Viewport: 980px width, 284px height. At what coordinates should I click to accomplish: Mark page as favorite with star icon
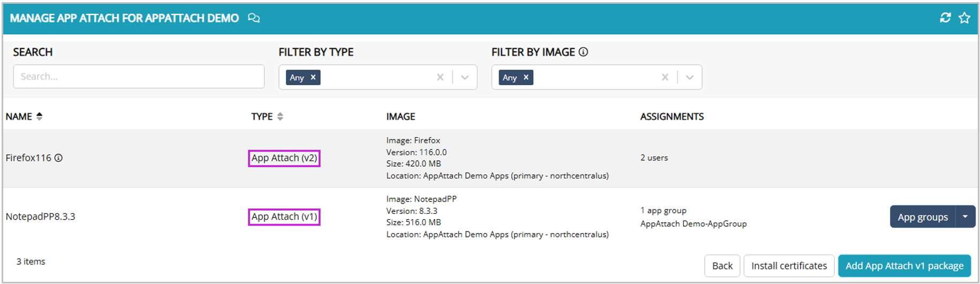[x=964, y=18]
